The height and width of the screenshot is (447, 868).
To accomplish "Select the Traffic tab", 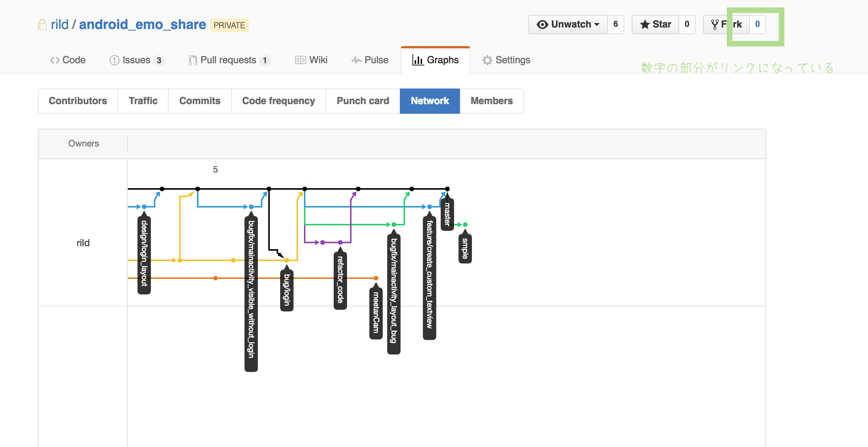I will (x=142, y=101).
